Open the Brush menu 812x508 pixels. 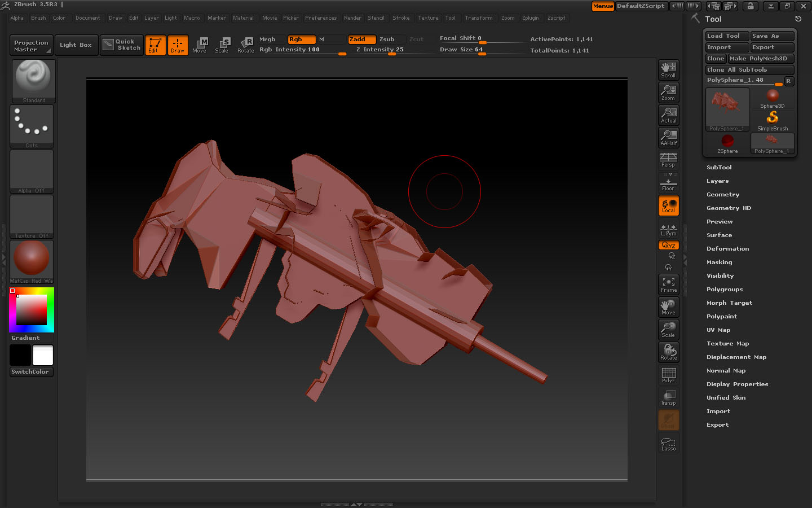pos(38,18)
